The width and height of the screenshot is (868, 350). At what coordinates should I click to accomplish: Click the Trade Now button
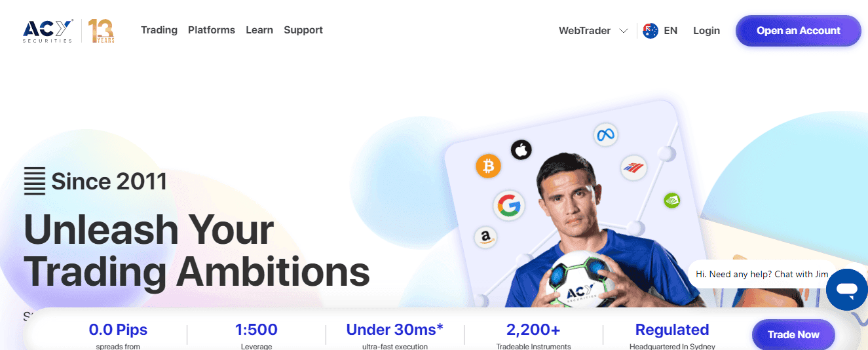(793, 335)
